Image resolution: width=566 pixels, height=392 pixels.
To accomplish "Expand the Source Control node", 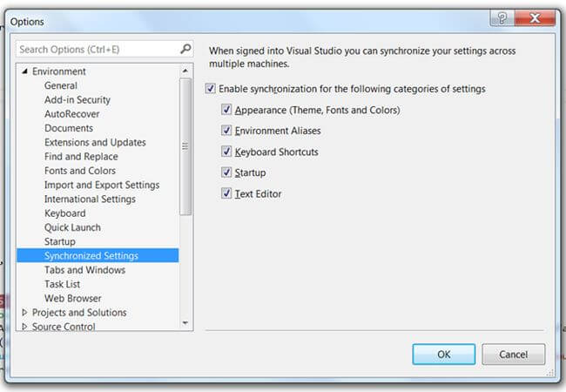I will (x=24, y=327).
